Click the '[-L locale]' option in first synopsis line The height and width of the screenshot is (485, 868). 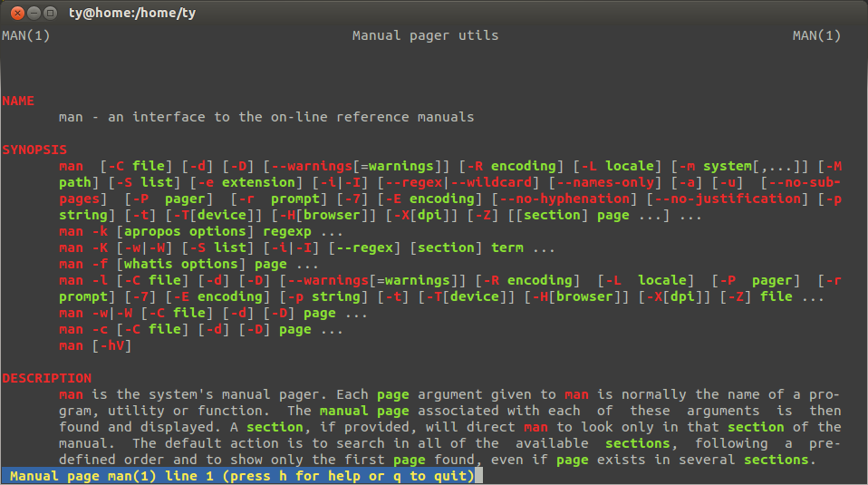(x=617, y=166)
